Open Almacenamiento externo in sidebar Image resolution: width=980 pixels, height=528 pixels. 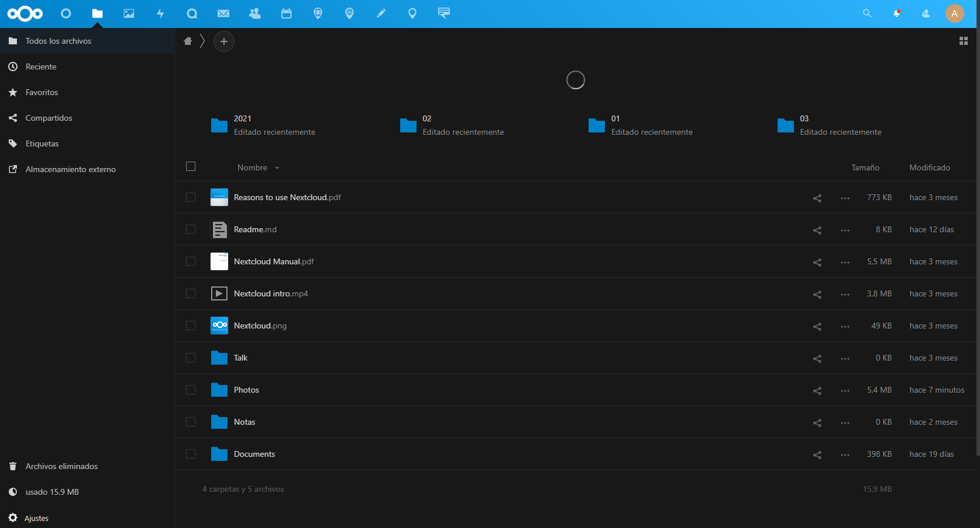click(x=87, y=169)
